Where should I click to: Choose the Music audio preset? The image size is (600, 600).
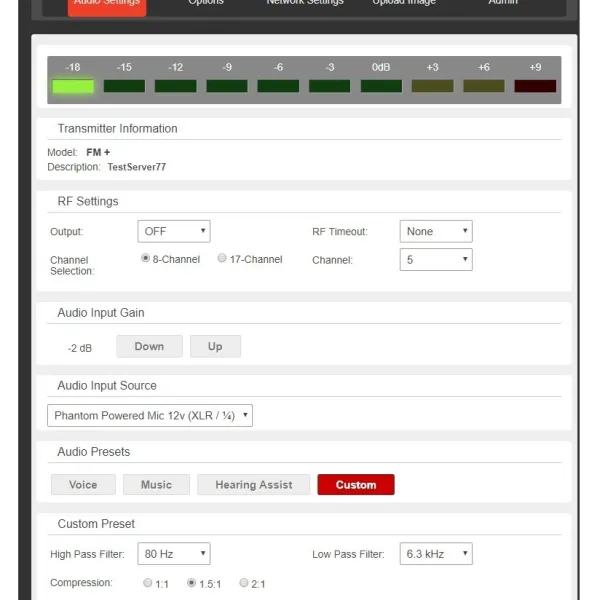156,485
